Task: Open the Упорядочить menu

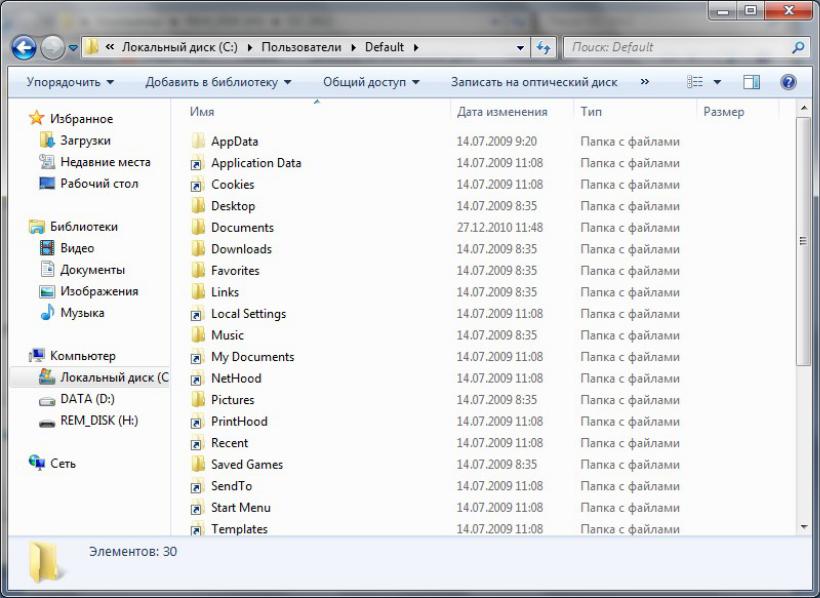Action: tap(70, 82)
